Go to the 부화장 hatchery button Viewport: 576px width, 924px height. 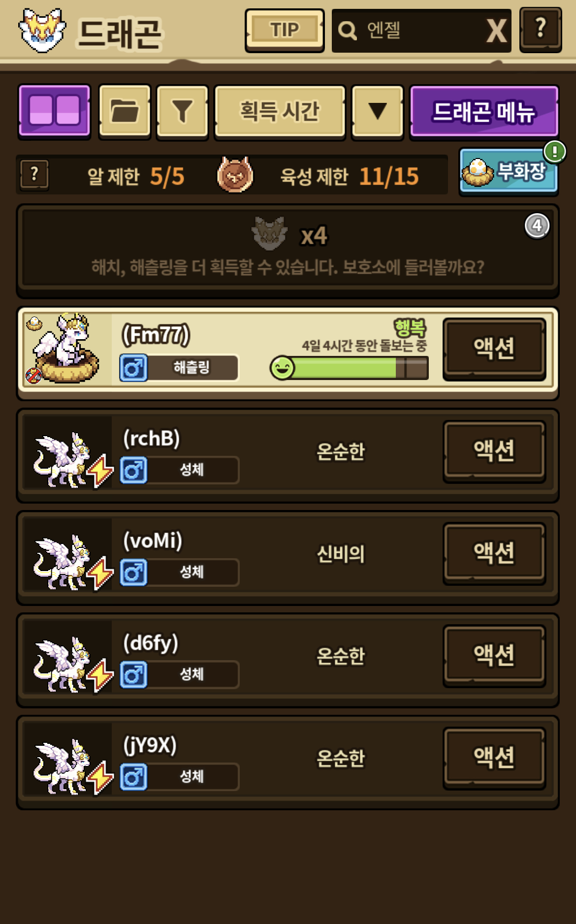509,172
